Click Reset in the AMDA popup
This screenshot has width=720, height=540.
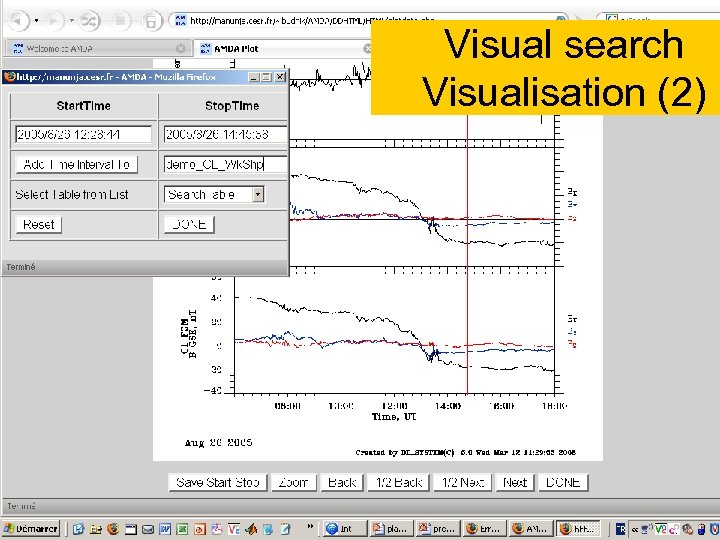coord(39,225)
